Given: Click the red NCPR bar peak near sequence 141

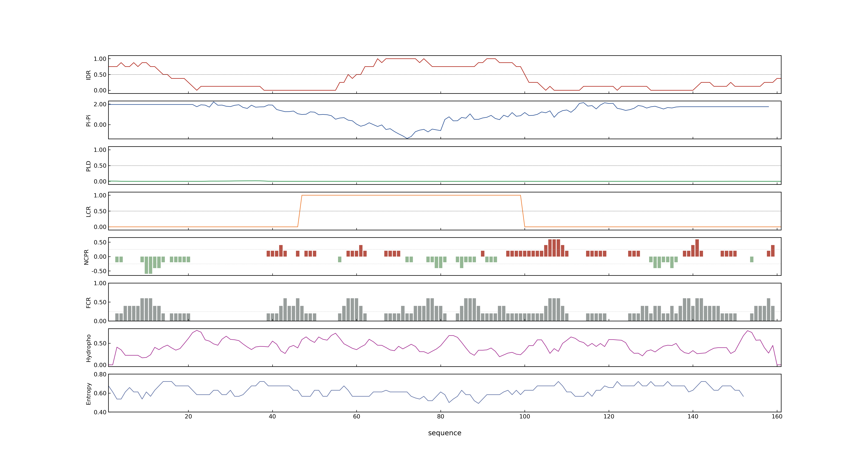Looking at the screenshot, I should click(697, 248).
